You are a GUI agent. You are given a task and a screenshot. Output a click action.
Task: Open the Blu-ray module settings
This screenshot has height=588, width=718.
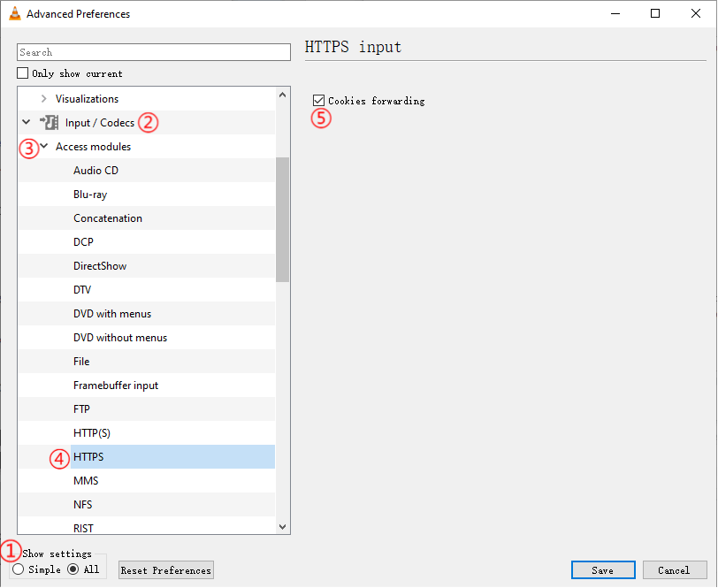(90, 195)
